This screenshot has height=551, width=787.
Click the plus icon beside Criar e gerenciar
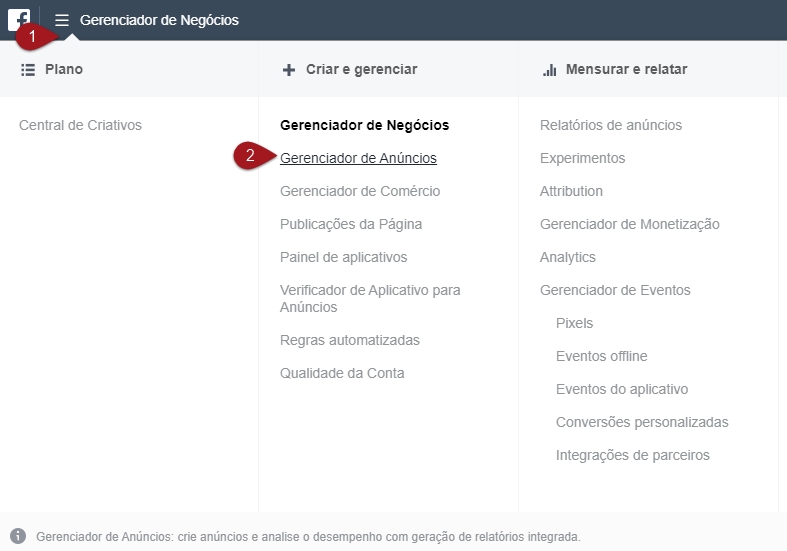pyautogui.click(x=289, y=70)
